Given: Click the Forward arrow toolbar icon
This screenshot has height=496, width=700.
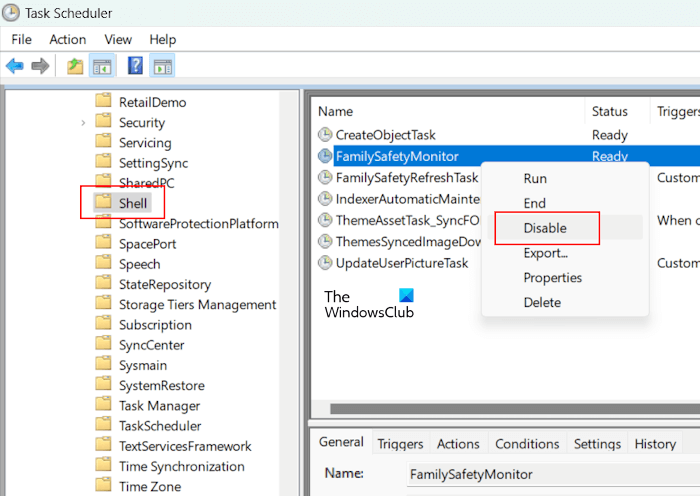Looking at the screenshot, I should point(40,66).
